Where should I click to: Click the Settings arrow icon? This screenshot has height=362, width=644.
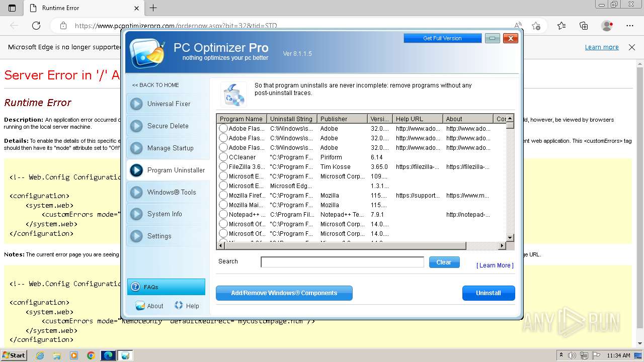136,236
